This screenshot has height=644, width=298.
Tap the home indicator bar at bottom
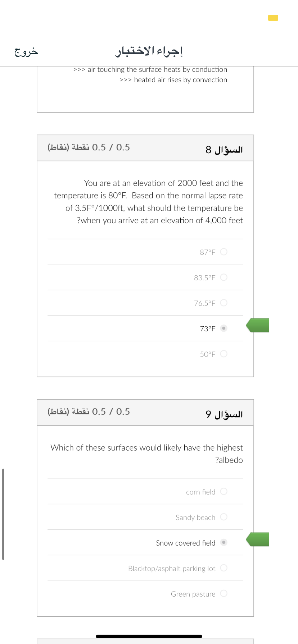click(x=149, y=636)
